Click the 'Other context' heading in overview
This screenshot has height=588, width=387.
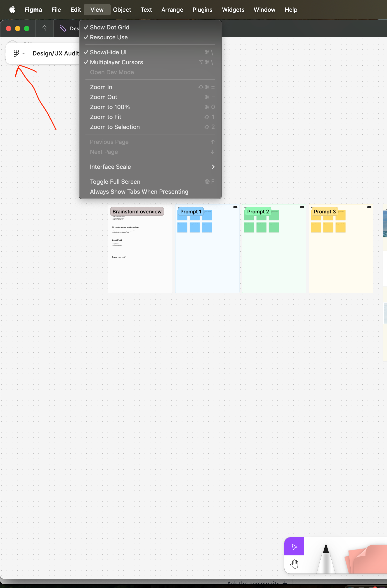(119, 257)
